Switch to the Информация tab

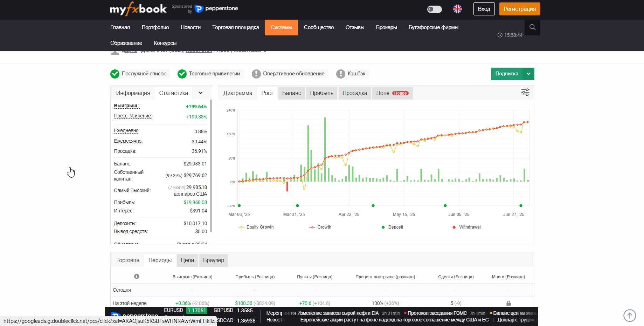click(x=133, y=93)
